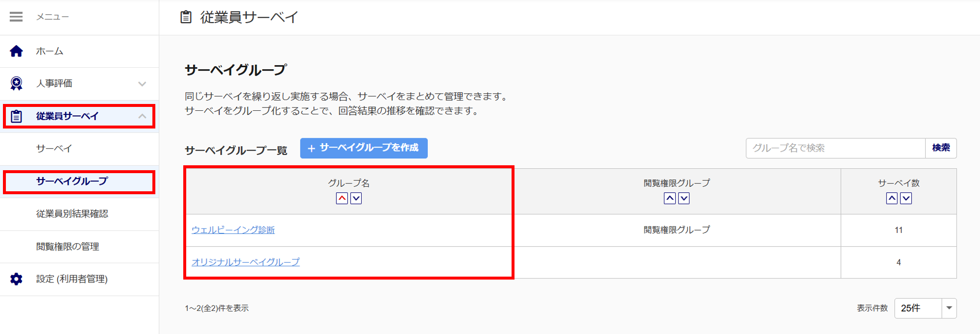Click the サーベイグループを作成 button

click(x=364, y=148)
